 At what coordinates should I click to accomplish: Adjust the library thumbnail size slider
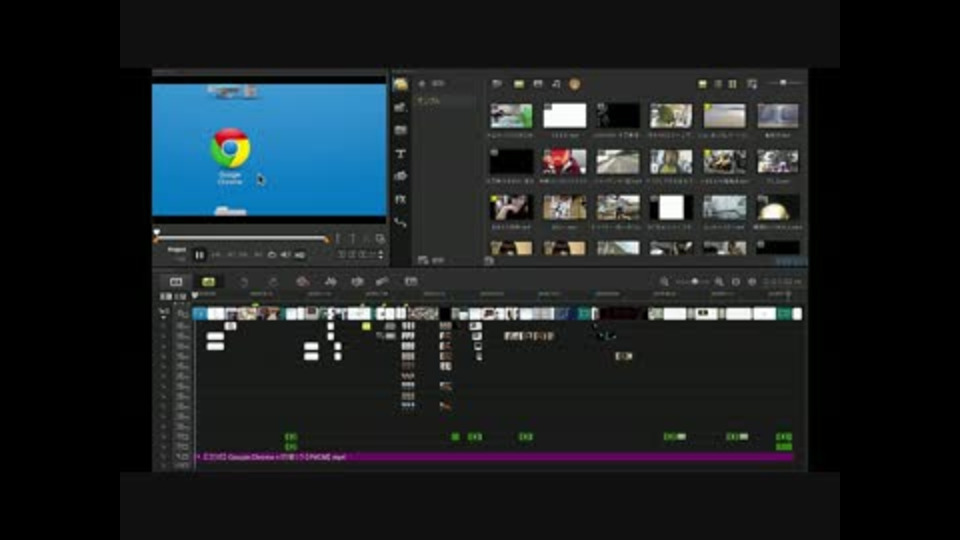pyautogui.click(x=783, y=83)
